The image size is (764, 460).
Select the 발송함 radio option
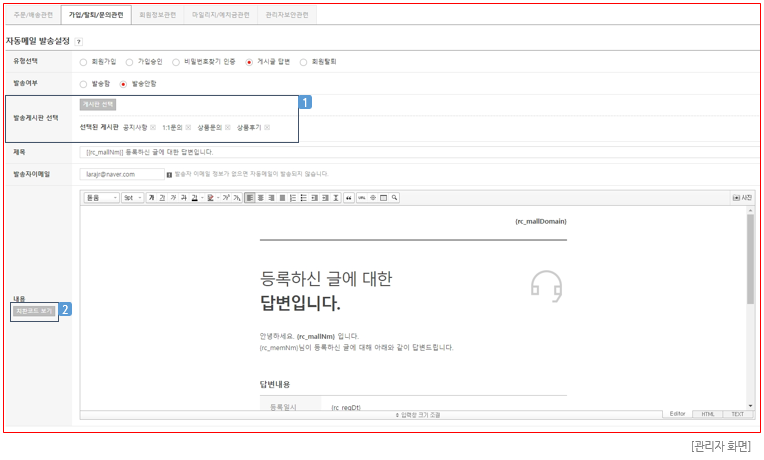tap(83, 84)
